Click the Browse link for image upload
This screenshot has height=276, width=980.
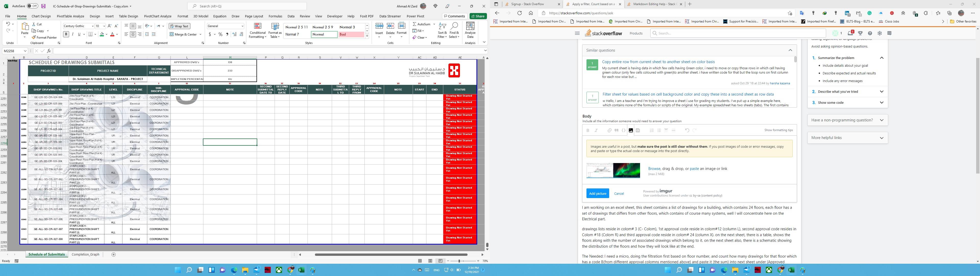(x=654, y=168)
